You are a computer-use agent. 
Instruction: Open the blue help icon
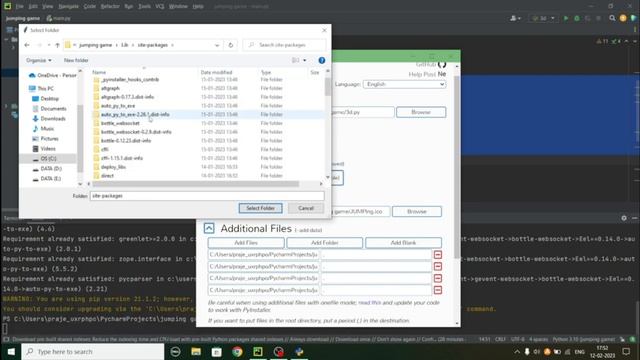tap(322, 60)
